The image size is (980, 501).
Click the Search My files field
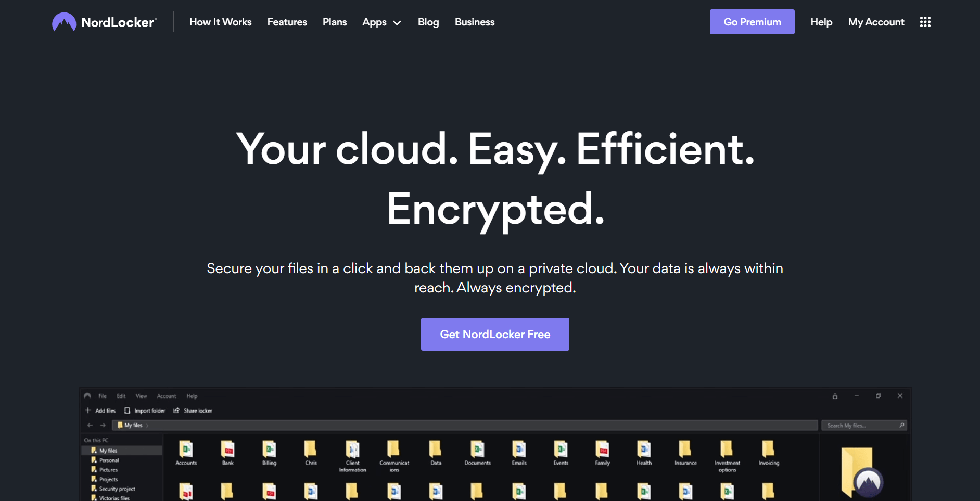tap(864, 426)
